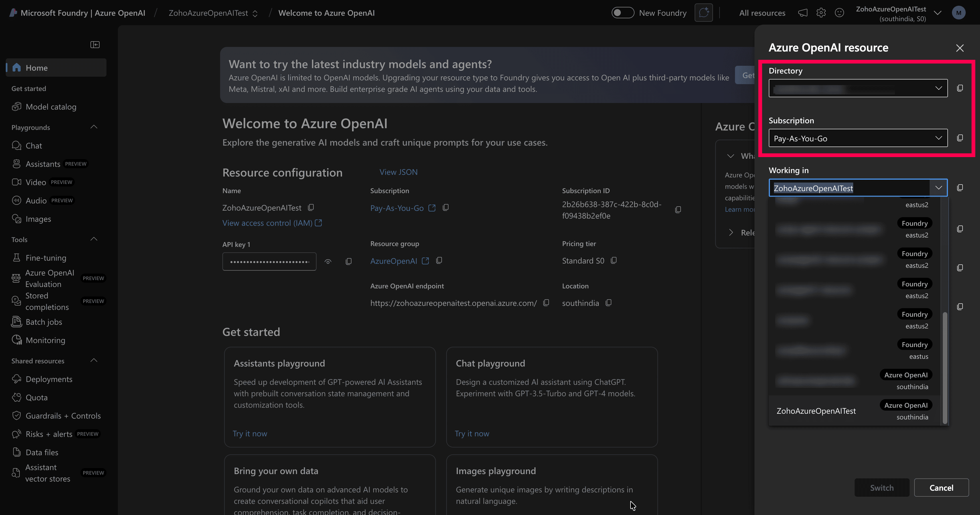Select ZohoAzureOpenAITest southindia in the list
Viewport: 980px width, 515px height.
pyautogui.click(x=854, y=411)
